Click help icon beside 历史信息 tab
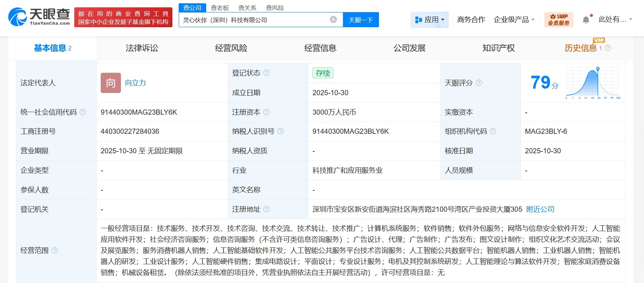Image resolution: width=644 pixels, height=283 pixels. pos(608,48)
